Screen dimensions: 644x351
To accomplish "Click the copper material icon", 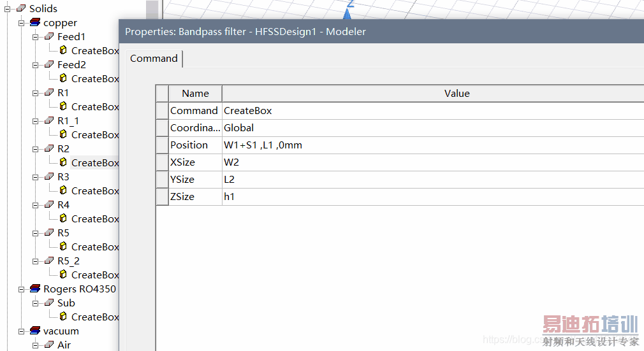I will (x=35, y=23).
